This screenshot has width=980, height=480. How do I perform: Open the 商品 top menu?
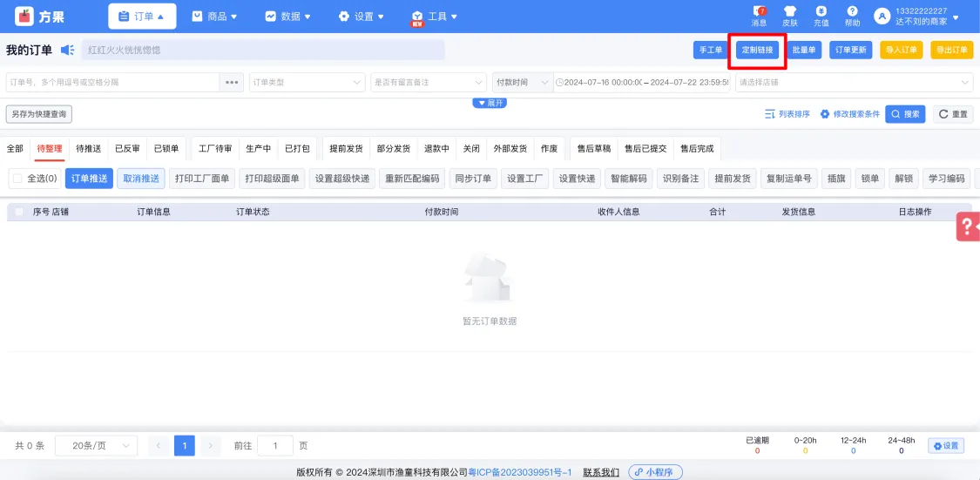[x=214, y=17]
